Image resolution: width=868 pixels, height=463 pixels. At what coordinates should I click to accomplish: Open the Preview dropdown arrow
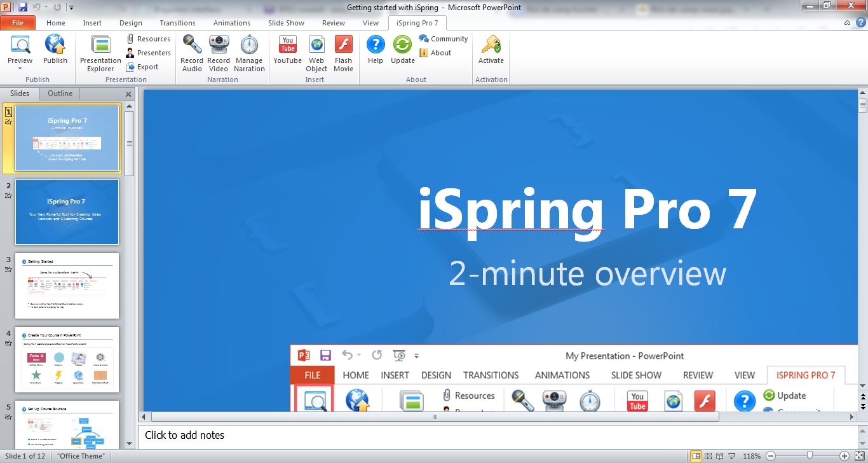point(20,68)
